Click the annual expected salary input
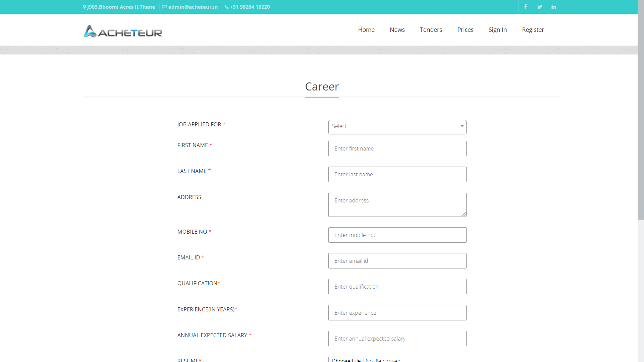 (x=397, y=339)
